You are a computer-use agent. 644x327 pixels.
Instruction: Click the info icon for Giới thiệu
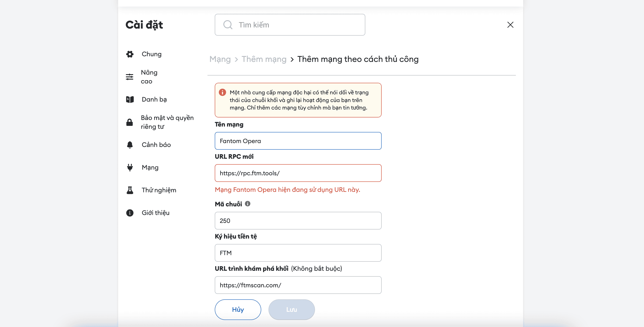(130, 213)
